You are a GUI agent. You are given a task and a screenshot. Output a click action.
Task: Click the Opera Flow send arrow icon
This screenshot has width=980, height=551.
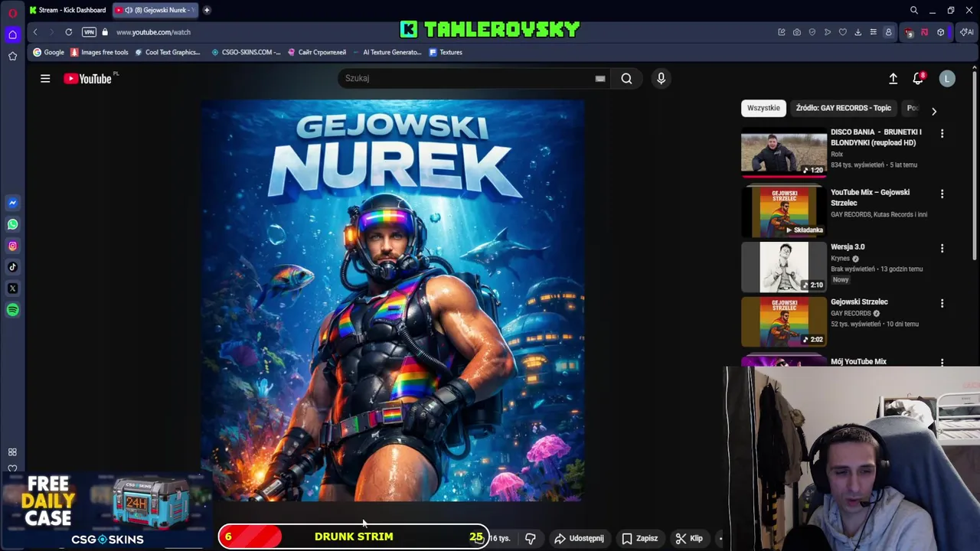click(x=828, y=32)
